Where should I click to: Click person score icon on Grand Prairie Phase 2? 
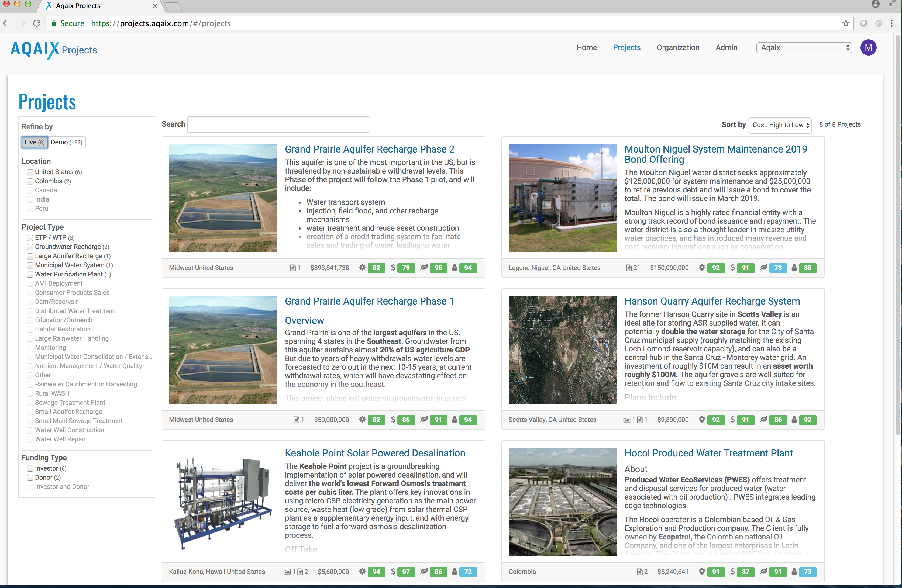pos(455,268)
